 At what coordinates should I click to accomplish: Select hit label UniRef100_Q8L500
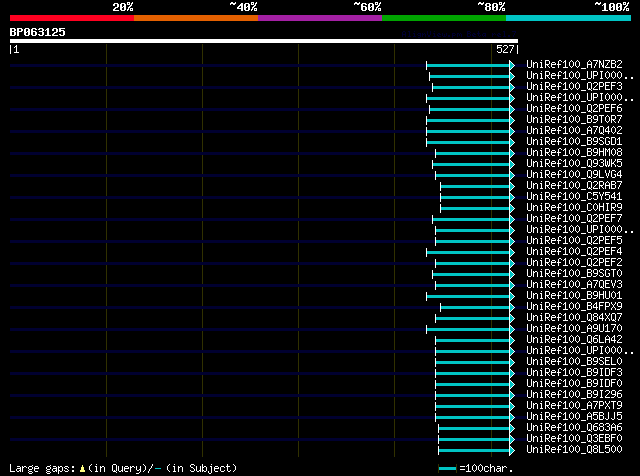(574, 450)
